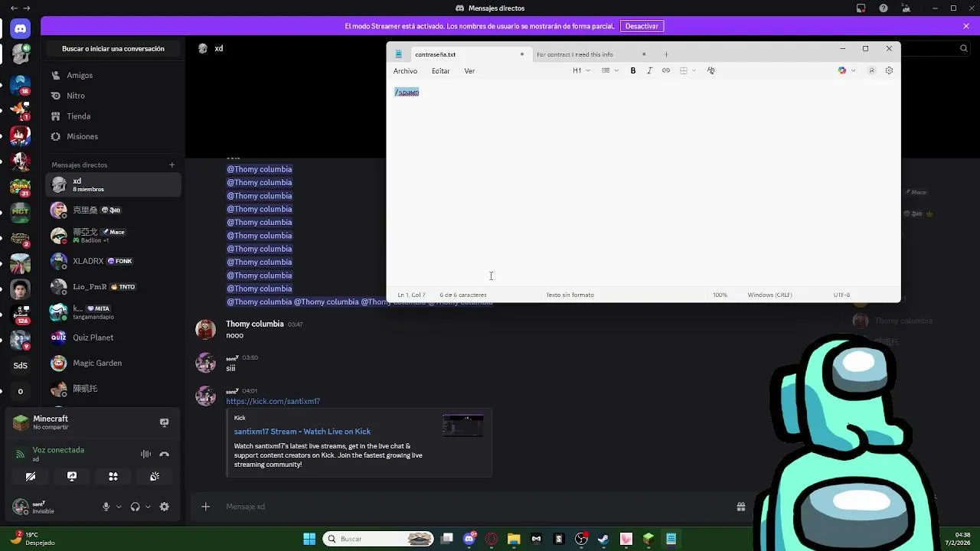Open the kick.com/santixm17 link

tap(273, 401)
